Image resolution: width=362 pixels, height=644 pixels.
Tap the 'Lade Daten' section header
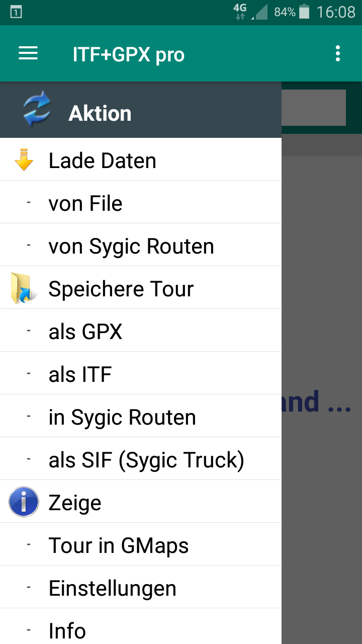click(141, 159)
